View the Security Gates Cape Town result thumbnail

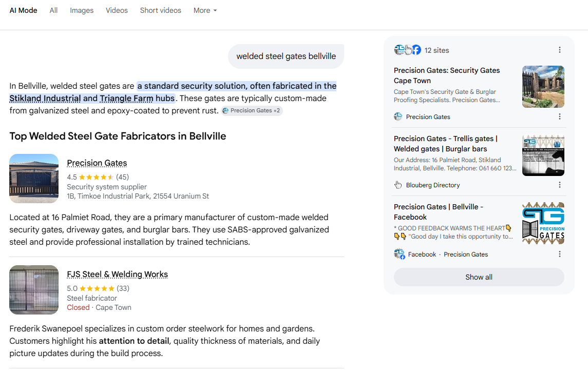point(543,87)
